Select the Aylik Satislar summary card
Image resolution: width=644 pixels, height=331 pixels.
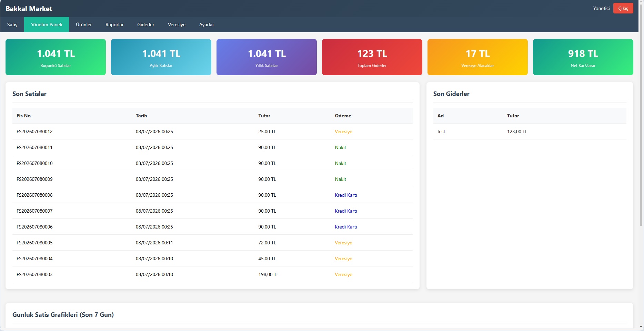click(161, 57)
